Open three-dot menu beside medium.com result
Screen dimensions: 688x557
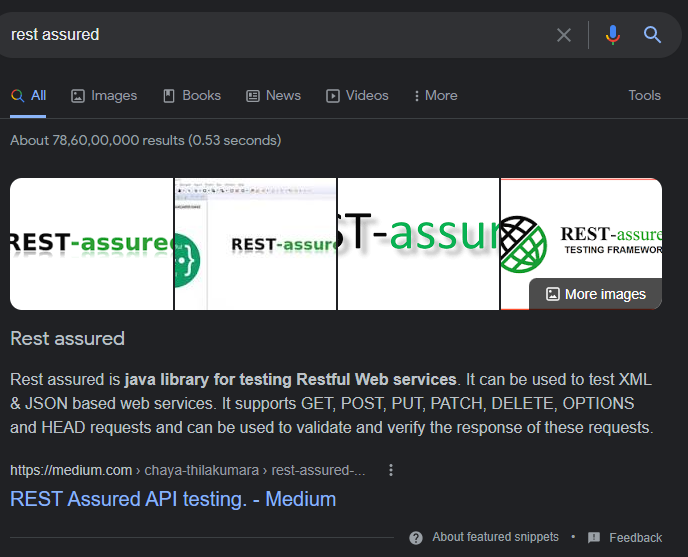(x=391, y=470)
